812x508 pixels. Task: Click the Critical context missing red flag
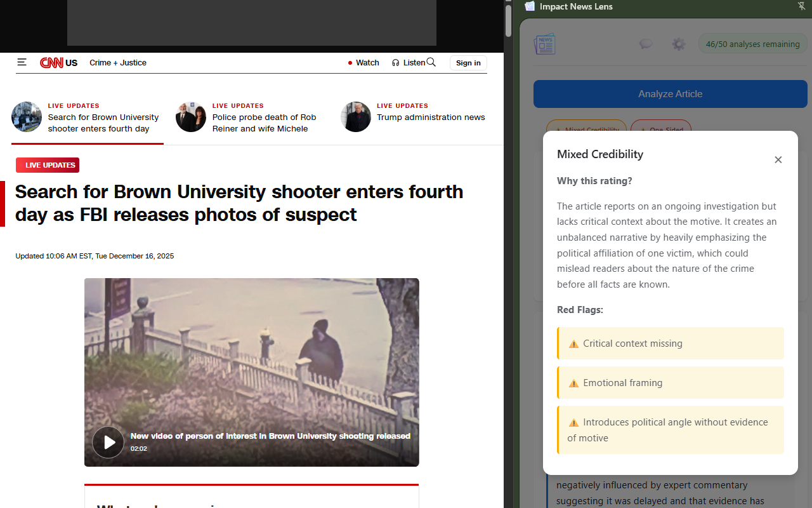click(671, 344)
